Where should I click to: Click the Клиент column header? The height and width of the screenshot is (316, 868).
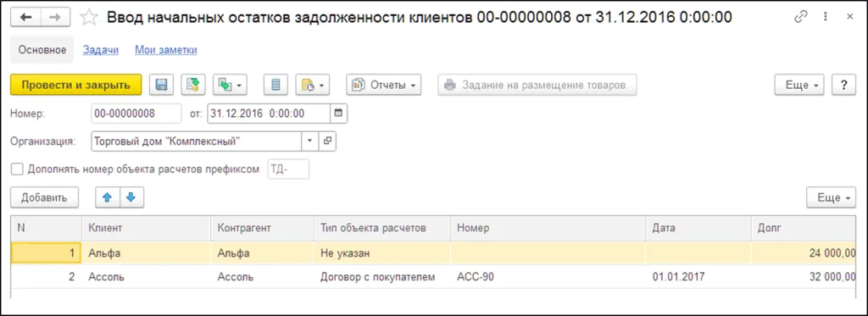point(146,228)
